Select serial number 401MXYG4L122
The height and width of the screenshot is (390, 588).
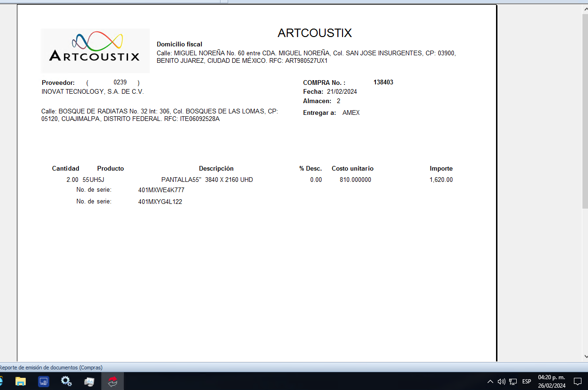pyautogui.click(x=160, y=202)
